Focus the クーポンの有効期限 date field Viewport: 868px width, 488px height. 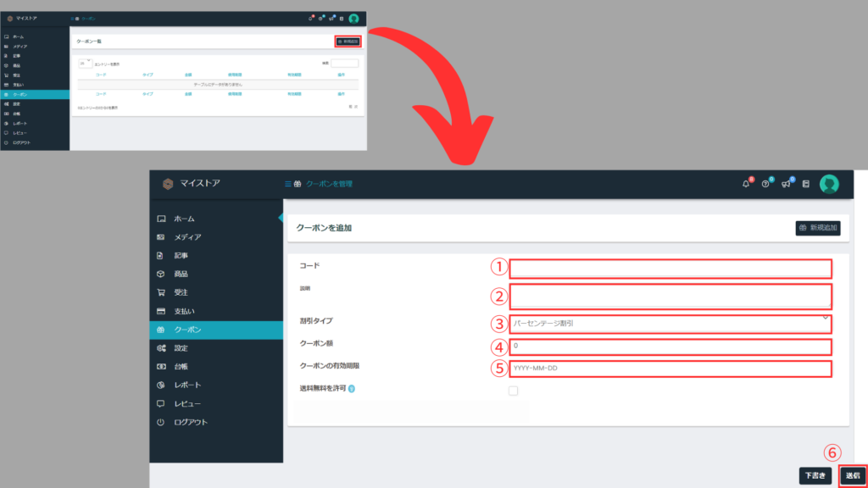coord(670,369)
